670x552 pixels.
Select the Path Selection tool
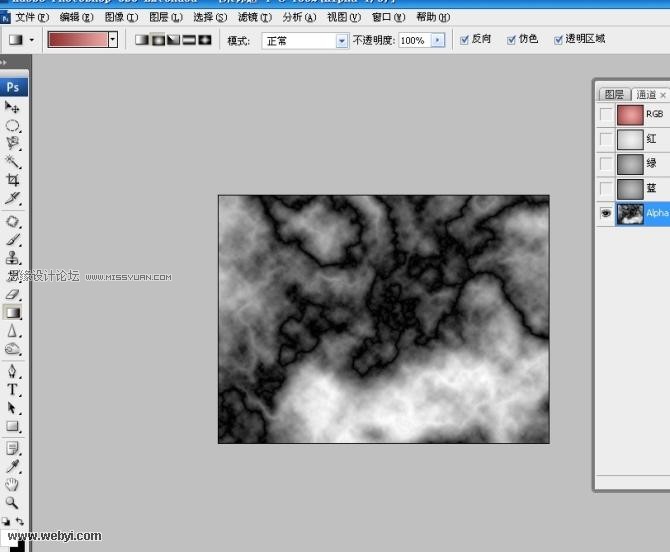[x=12, y=408]
